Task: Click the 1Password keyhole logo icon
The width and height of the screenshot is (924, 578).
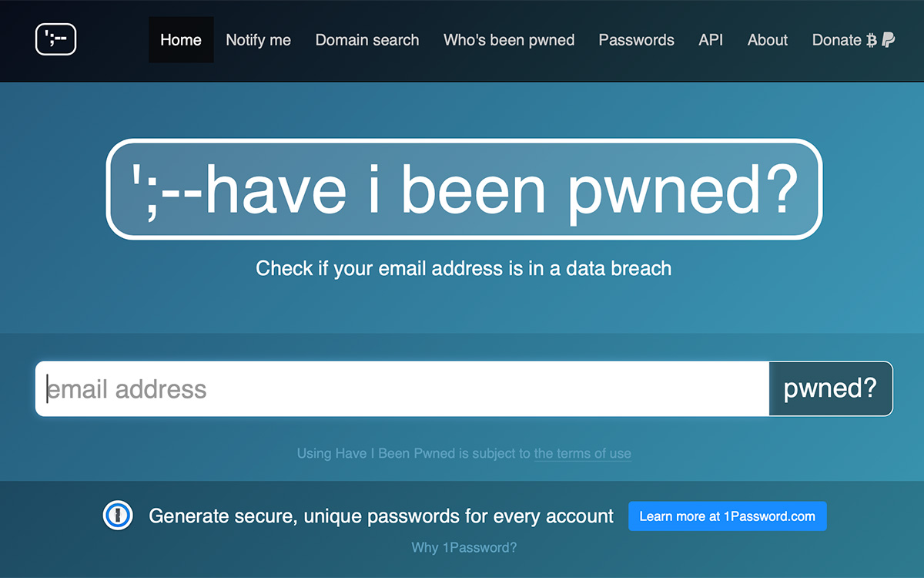Action: click(118, 516)
